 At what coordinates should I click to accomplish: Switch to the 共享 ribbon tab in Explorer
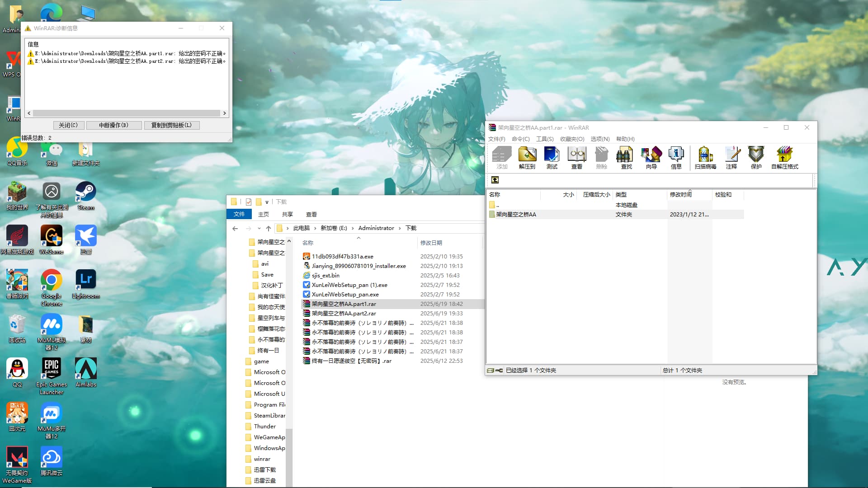tap(288, 215)
